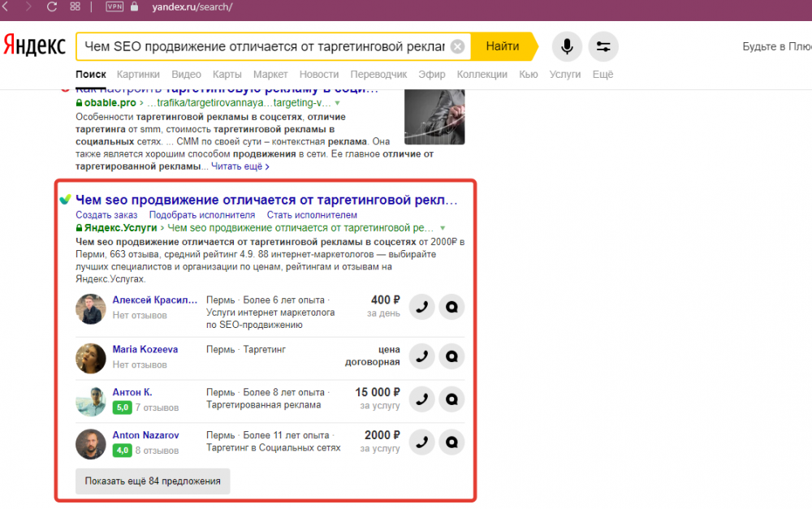Image resolution: width=812 pixels, height=509 pixels.
Task: Open the Алексей Красил... profile name link
Action: [x=155, y=300]
